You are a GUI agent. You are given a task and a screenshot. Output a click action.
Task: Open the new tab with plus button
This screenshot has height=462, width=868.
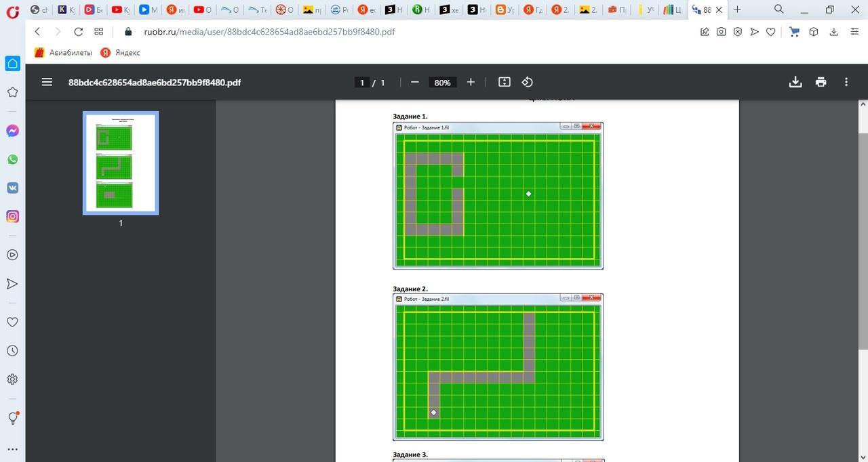click(737, 9)
